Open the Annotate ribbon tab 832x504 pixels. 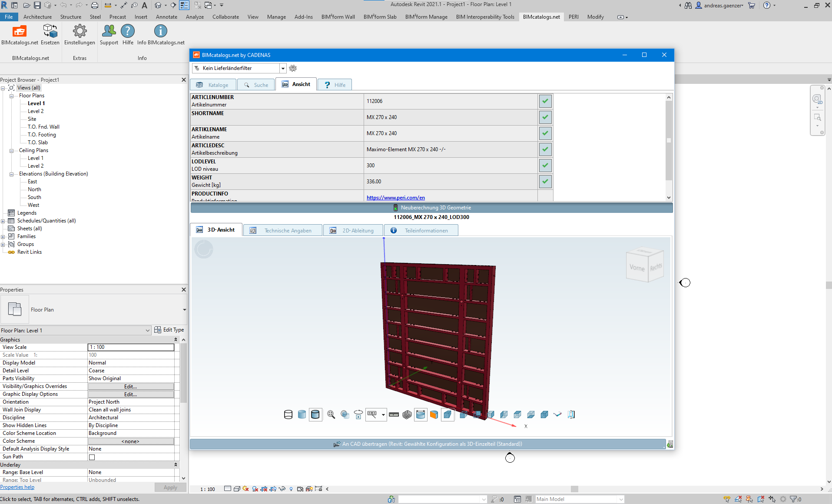pos(166,17)
